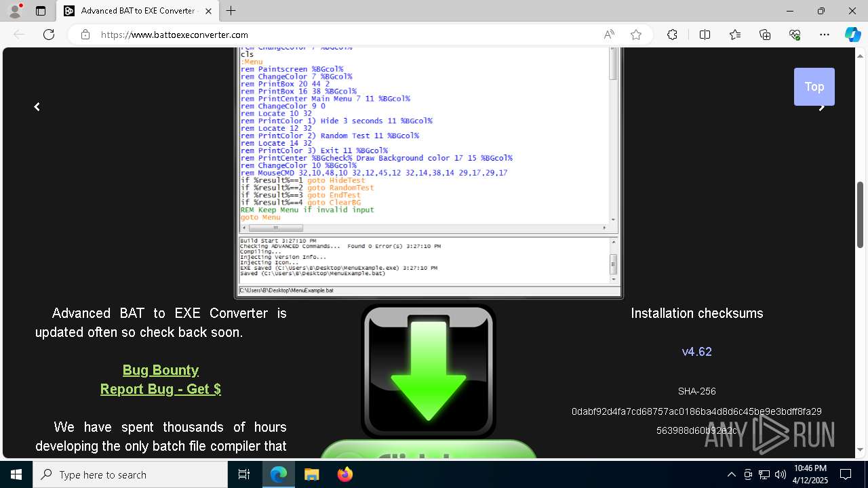868x488 pixels.
Task: Go back to the previous page
Action: pos(19,35)
